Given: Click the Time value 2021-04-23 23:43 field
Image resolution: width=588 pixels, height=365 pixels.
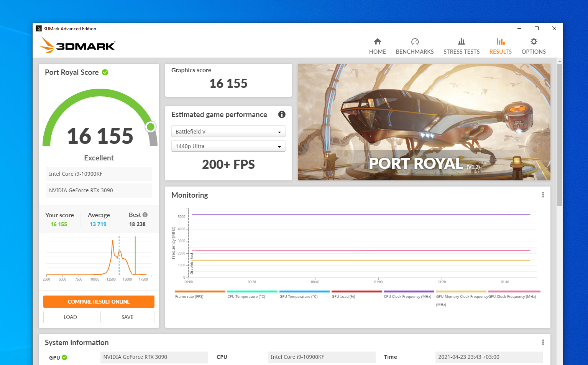Looking at the screenshot, I should pyautogui.click(x=489, y=357).
